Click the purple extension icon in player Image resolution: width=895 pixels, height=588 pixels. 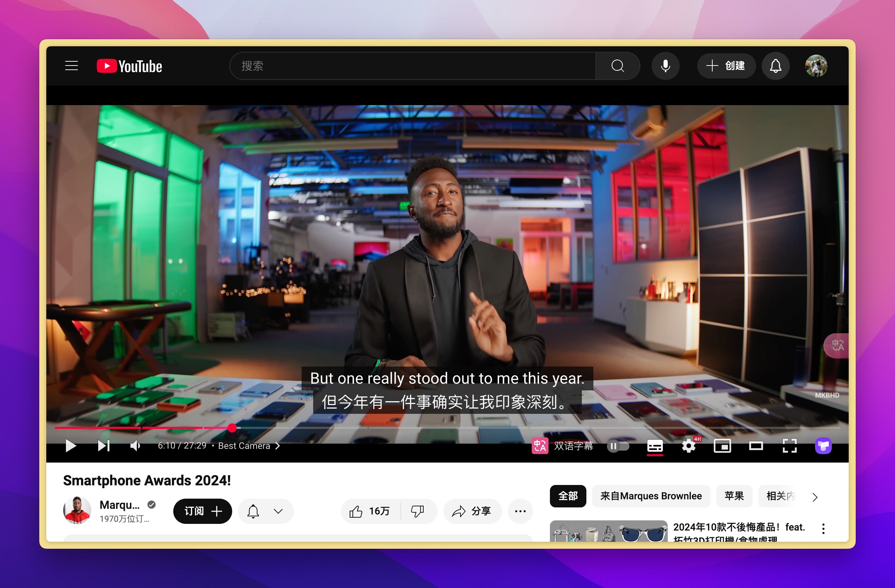pos(823,446)
